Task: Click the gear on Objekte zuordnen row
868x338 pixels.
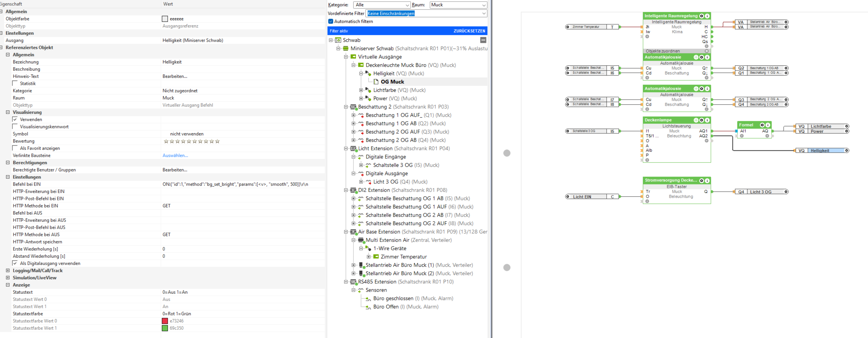Action: (x=707, y=51)
